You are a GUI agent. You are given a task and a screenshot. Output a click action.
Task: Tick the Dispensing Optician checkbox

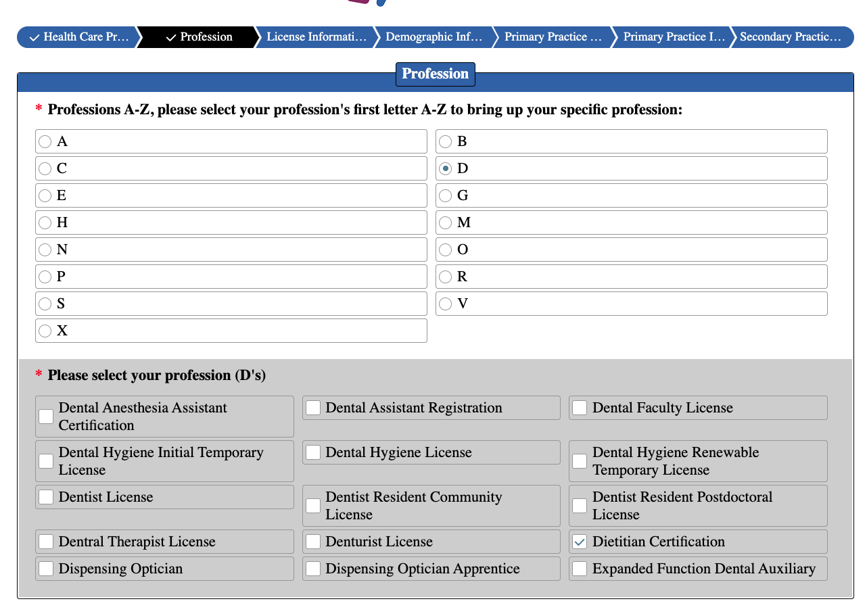pyautogui.click(x=46, y=569)
